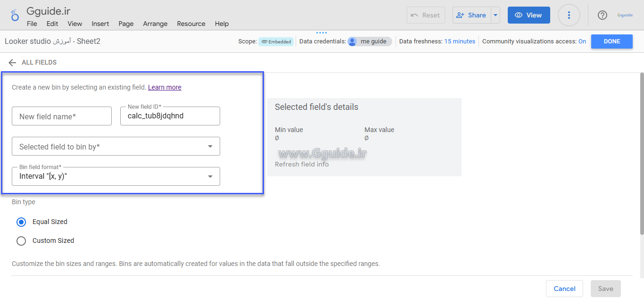Select the Equal Sized bin type
This screenshot has width=644, height=307.
tap(21, 222)
